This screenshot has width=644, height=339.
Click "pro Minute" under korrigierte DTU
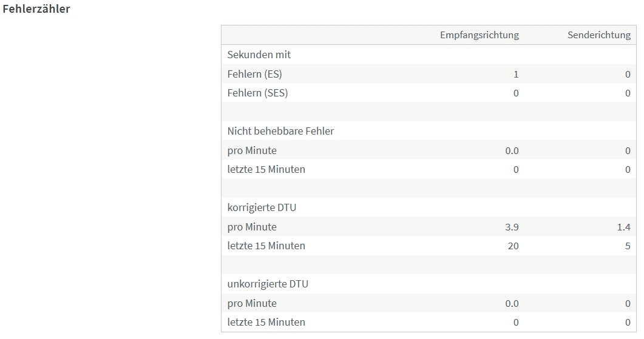coord(252,227)
